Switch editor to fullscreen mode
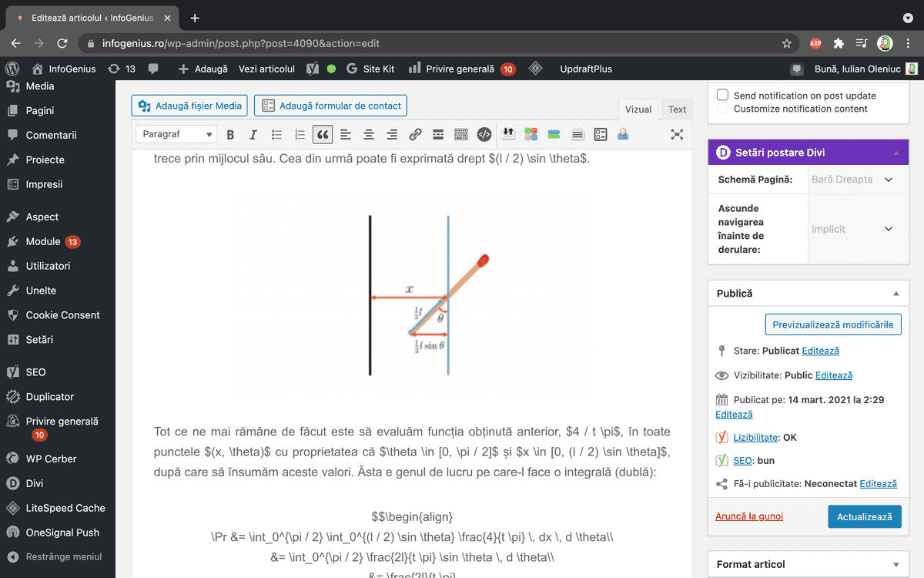This screenshot has width=924, height=578. (676, 134)
